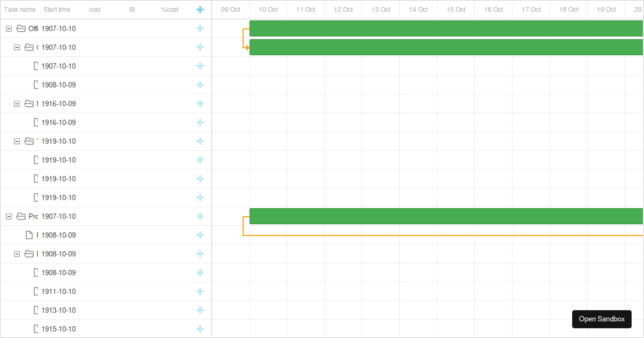Click the folder icon beside the Prc project row
Screen dimensions: 644x338
[21, 216]
